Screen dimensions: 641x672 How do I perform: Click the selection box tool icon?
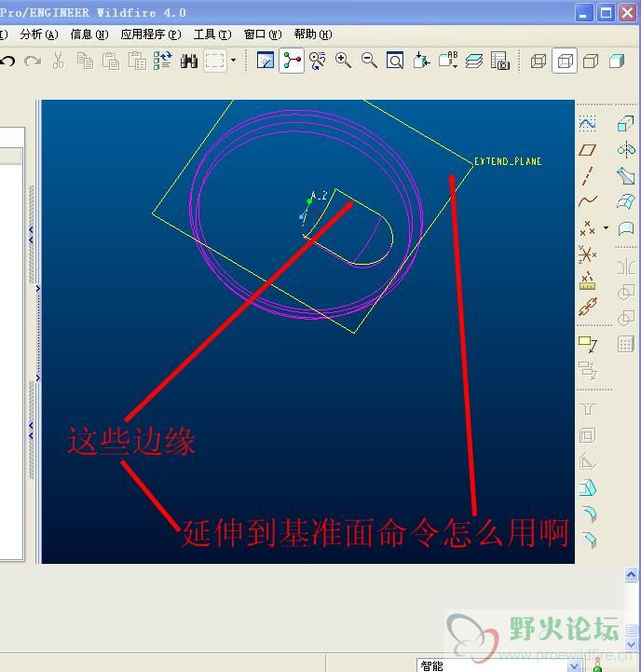click(214, 61)
